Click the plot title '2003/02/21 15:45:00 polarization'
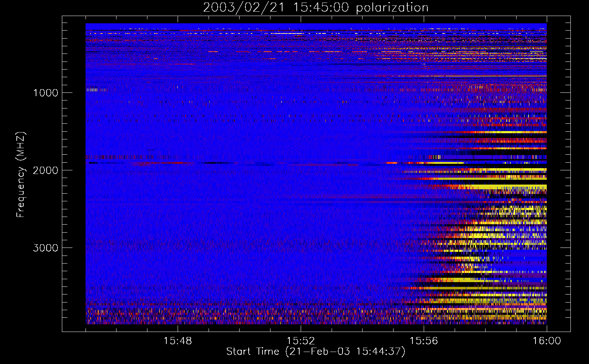589x364 pixels. pos(316,8)
